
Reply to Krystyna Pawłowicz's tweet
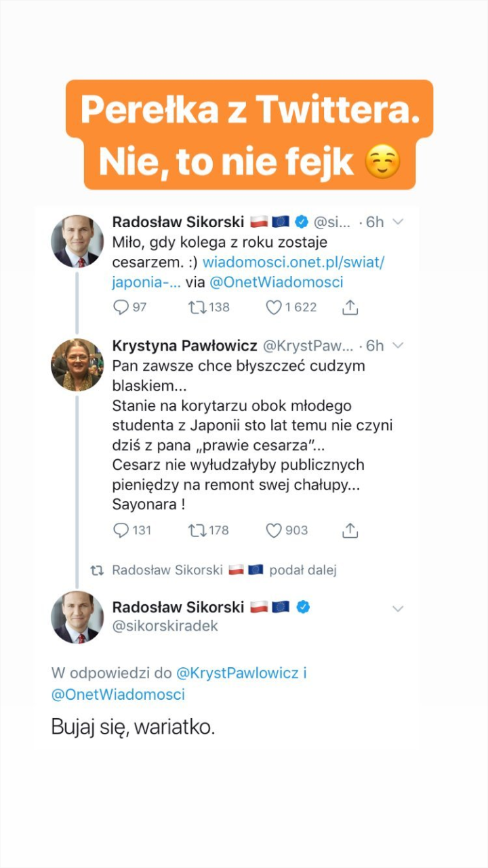121,530
